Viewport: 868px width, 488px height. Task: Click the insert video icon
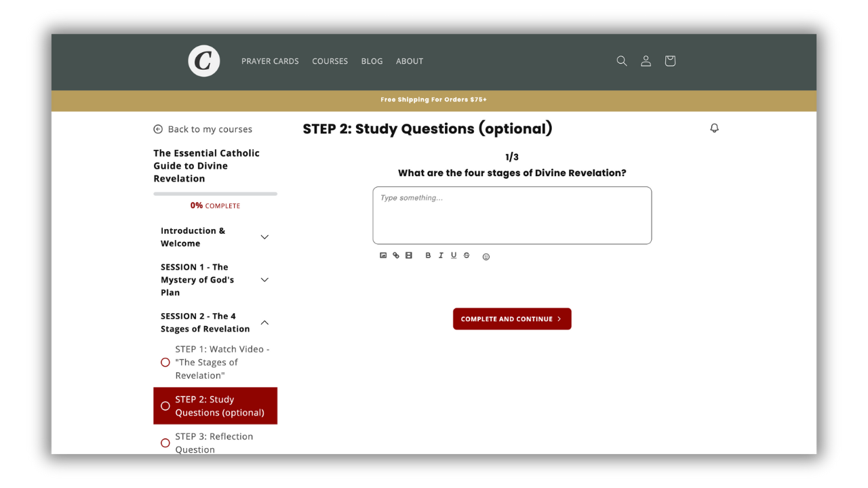click(x=409, y=256)
